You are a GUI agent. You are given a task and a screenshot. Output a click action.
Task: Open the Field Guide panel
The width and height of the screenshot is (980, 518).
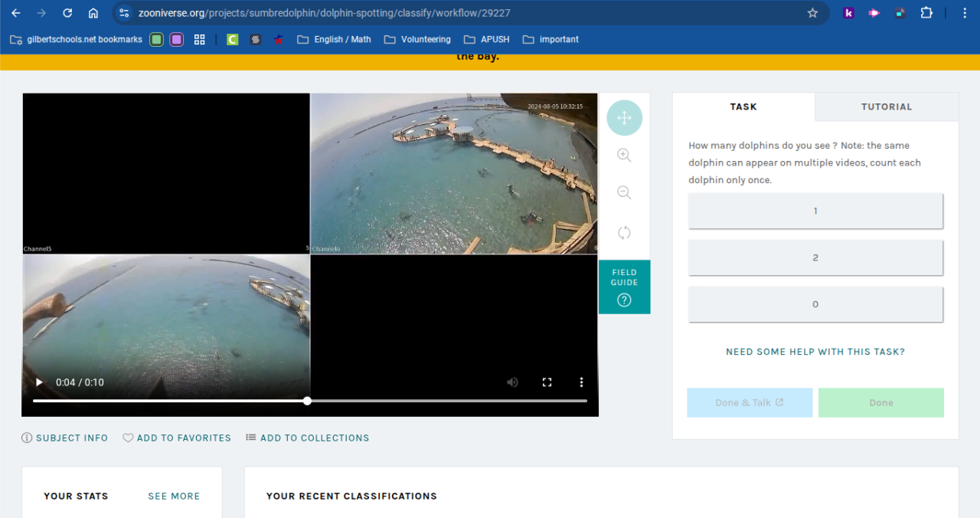624,287
